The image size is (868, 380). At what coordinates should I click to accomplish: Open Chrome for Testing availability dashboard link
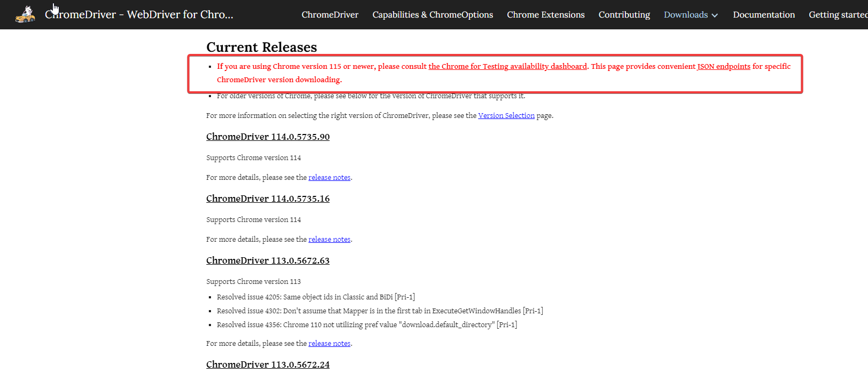point(507,66)
